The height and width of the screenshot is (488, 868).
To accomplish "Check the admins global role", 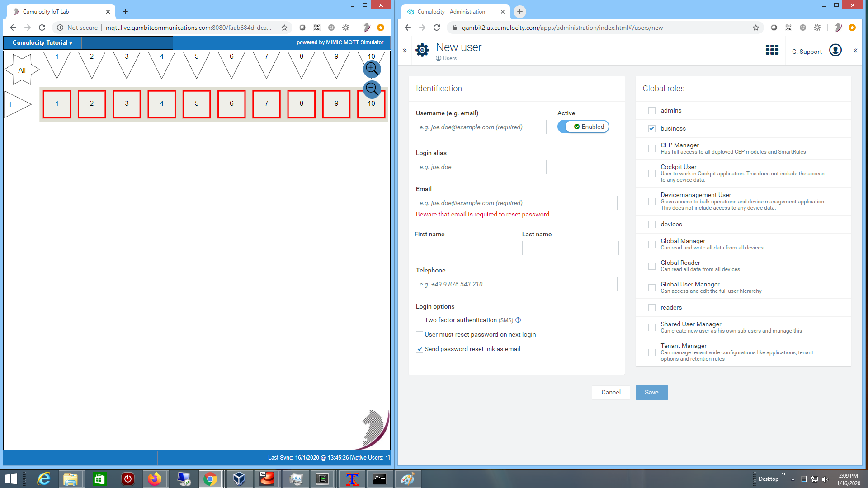I will point(652,111).
